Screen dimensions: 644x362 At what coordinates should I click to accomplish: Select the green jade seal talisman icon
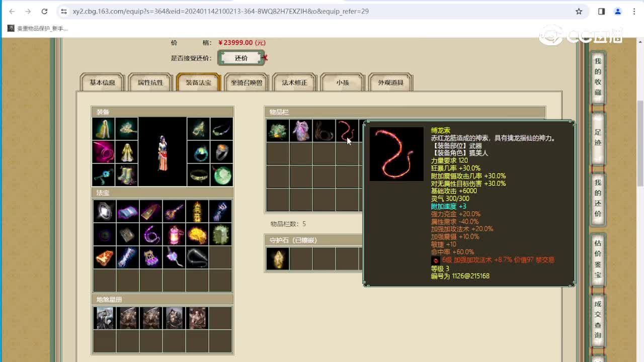tap(220, 234)
